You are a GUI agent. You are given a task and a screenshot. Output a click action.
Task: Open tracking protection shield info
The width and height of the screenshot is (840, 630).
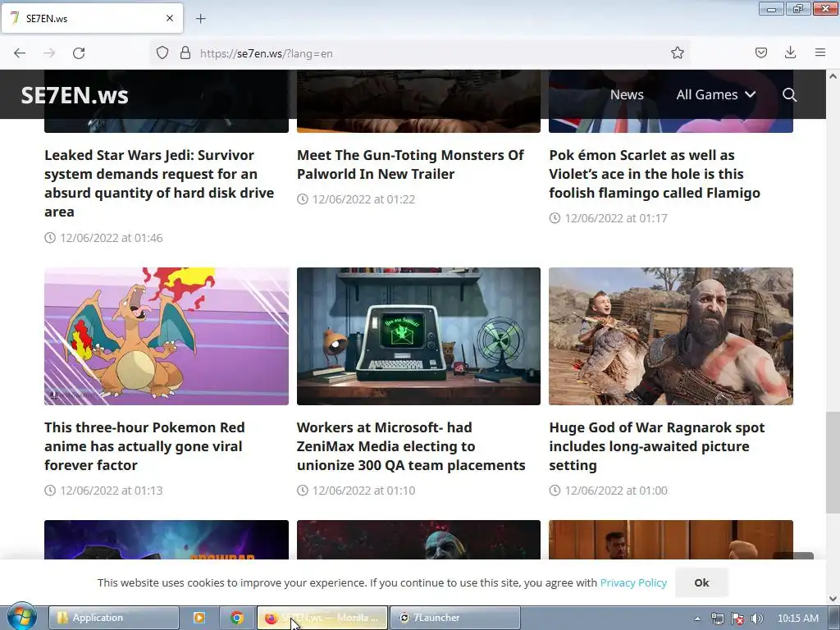tap(162, 53)
